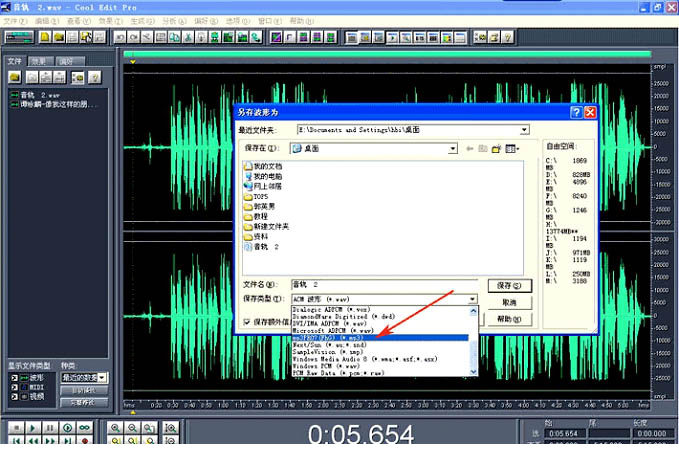
Task: Select the mp3 (*.mp3) format option
Action: click(x=380, y=338)
